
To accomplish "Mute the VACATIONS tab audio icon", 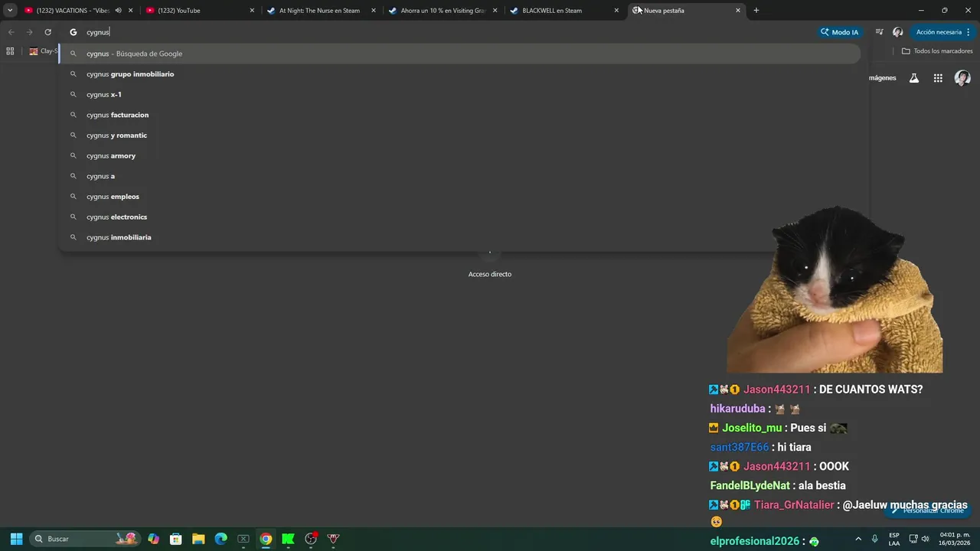I will [x=118, y=11].
